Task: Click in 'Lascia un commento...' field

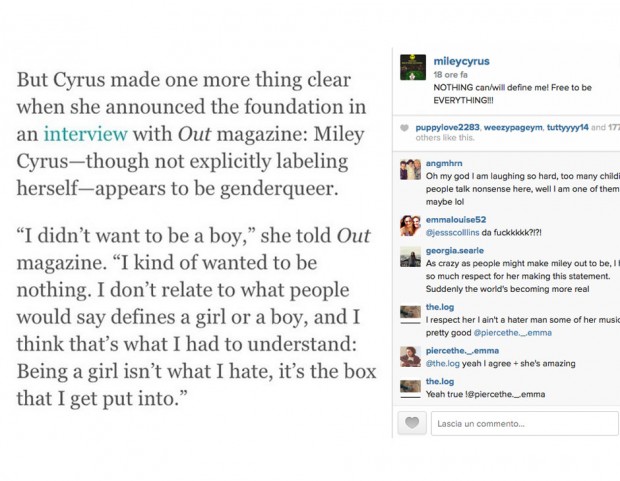Action: [x=525, y=424]
